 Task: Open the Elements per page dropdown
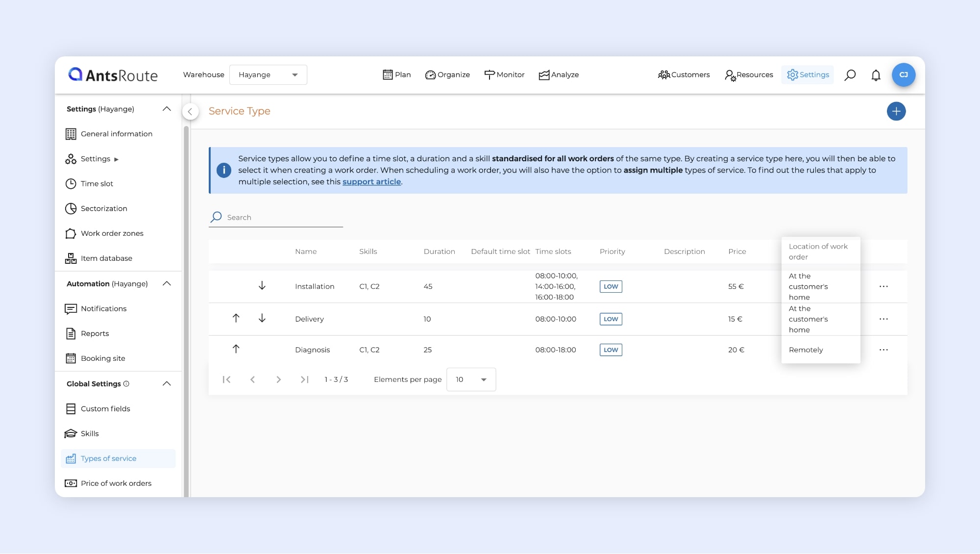click(x=471, y=379)
